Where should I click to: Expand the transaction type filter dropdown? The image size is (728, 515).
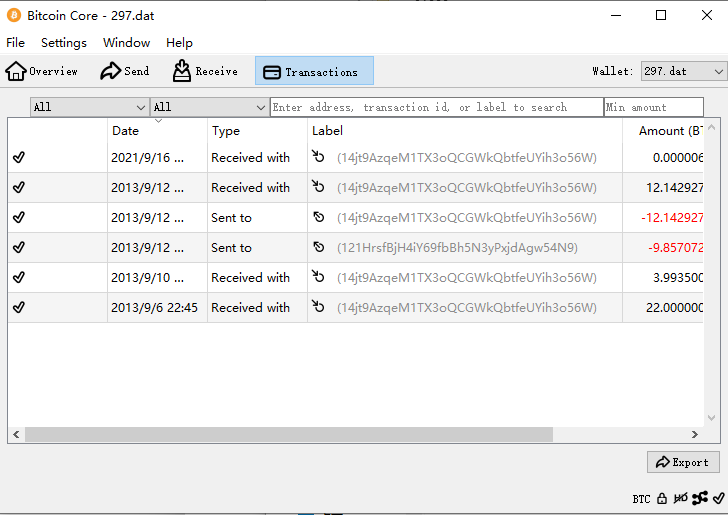coord(209,107)
